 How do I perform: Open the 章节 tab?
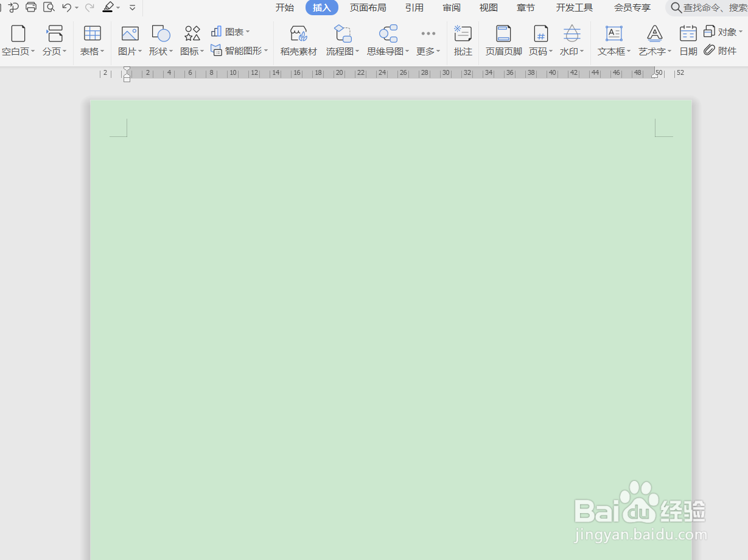point(526,8)
